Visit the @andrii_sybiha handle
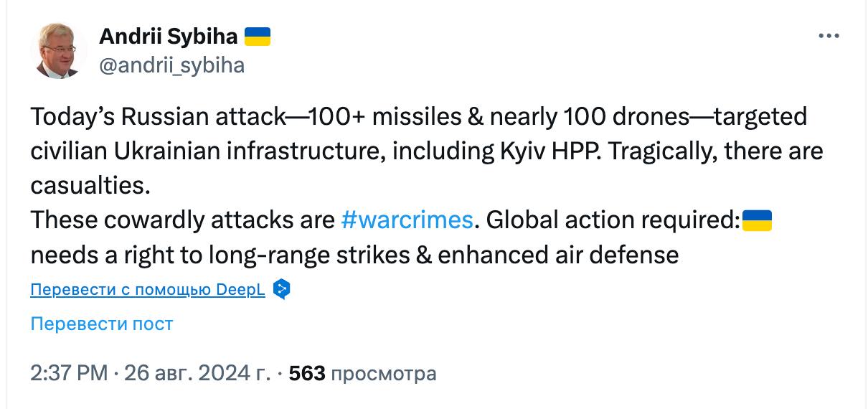Screen dimensions: 868x409 point(171,65)
